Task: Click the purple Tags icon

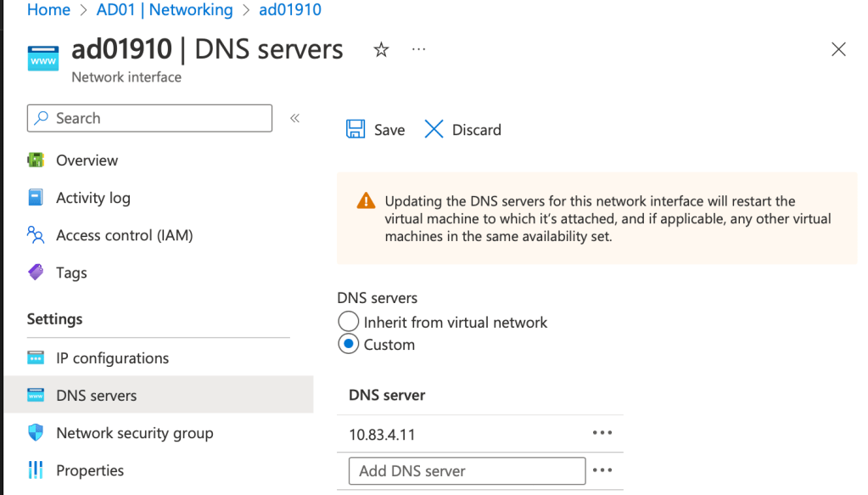Action: (36, 273)
